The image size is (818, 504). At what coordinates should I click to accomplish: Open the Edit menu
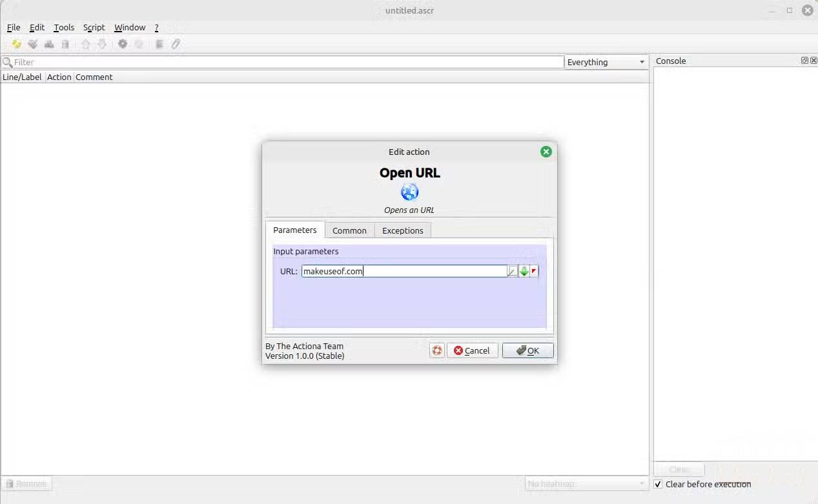coord(37,27)
